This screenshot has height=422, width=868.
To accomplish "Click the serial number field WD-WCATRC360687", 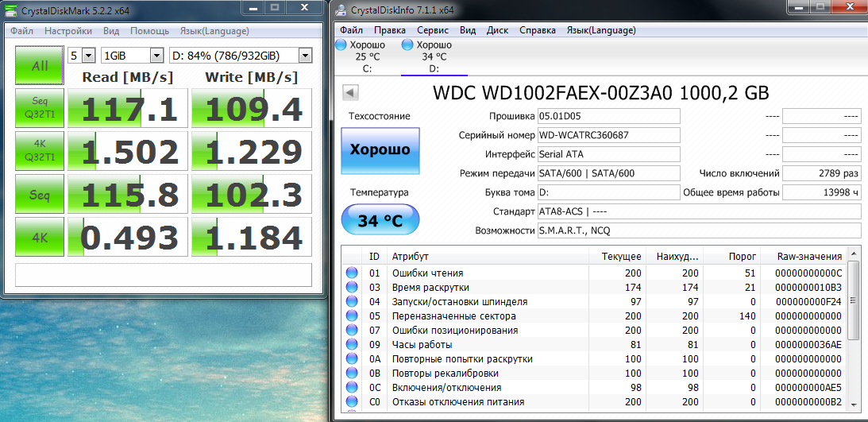I will pos(608,135).
